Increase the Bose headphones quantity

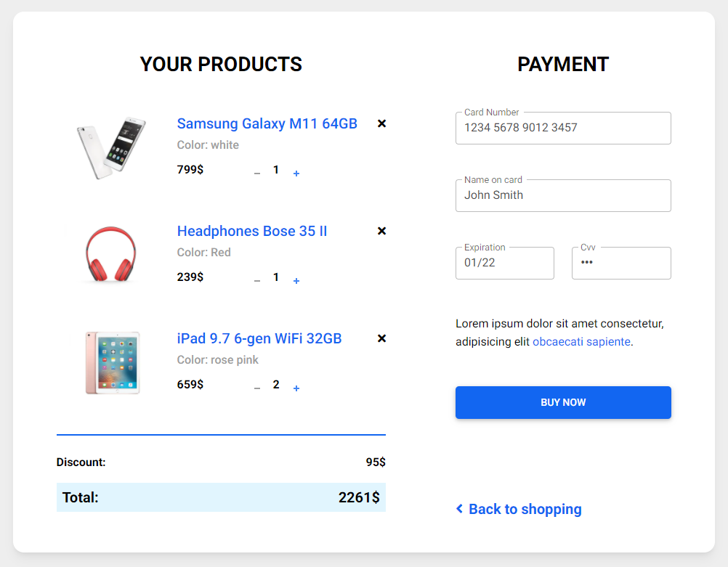coord(296,280)
